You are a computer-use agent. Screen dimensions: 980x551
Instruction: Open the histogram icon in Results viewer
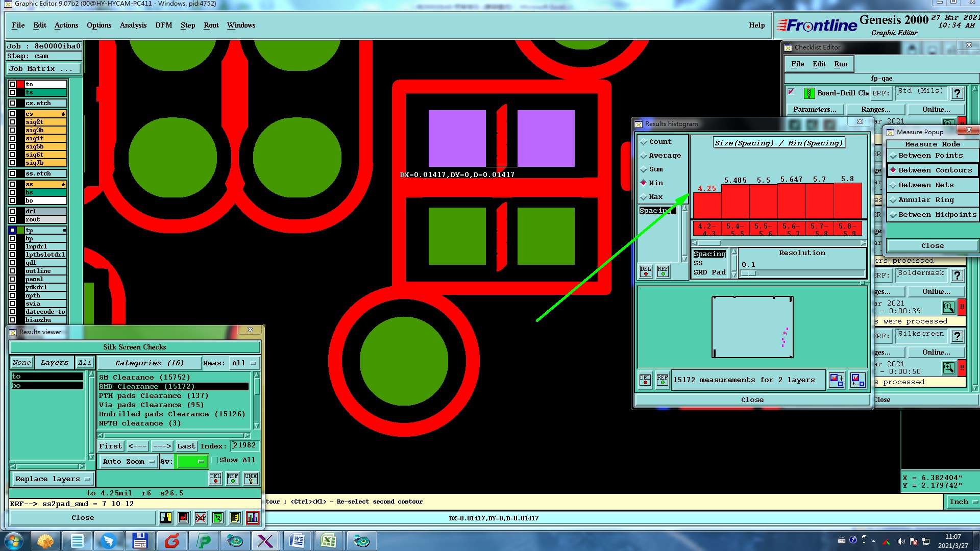[252, 518]
